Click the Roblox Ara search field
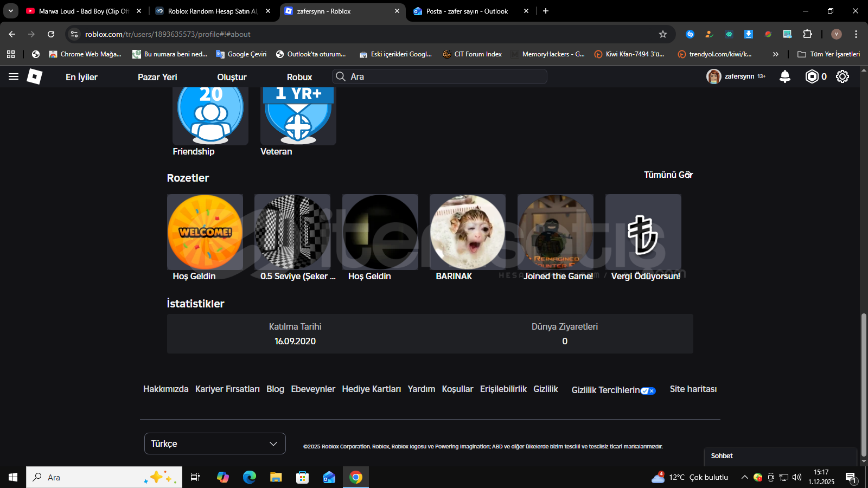 (x=439, y=76)
